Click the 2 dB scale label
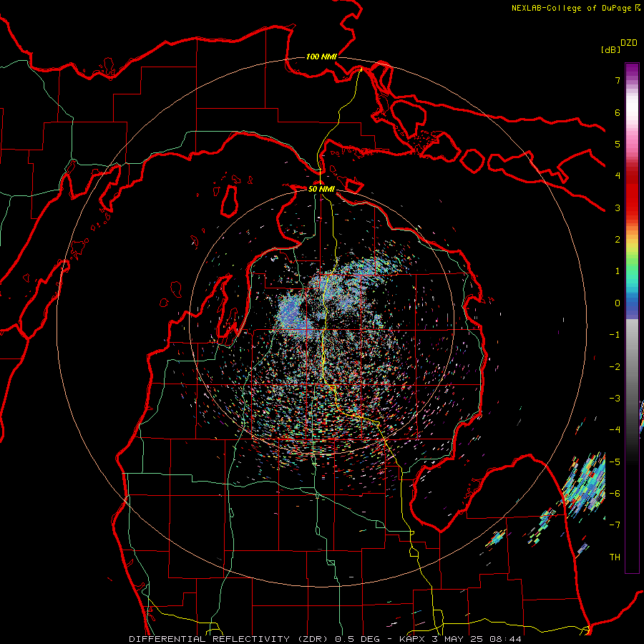 point(618,240)
